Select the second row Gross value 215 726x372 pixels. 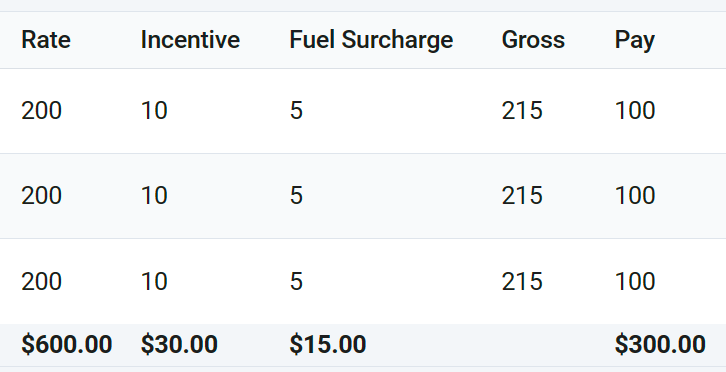click(522, 195)
